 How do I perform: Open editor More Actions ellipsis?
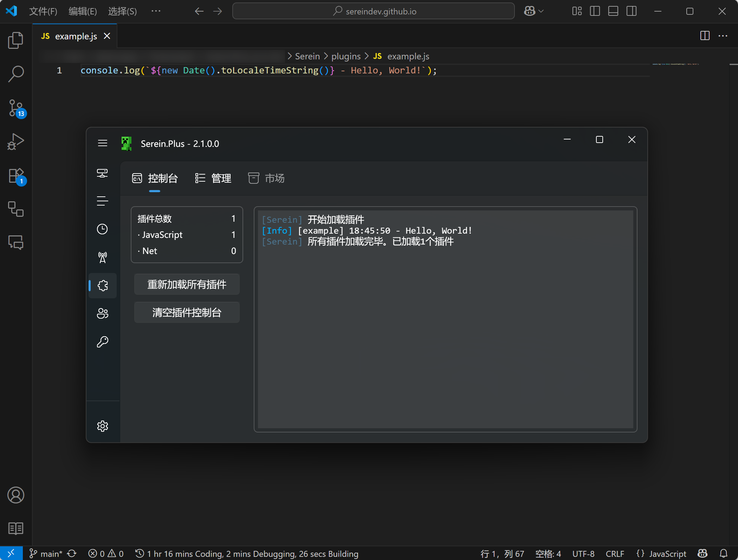[723, 36]
